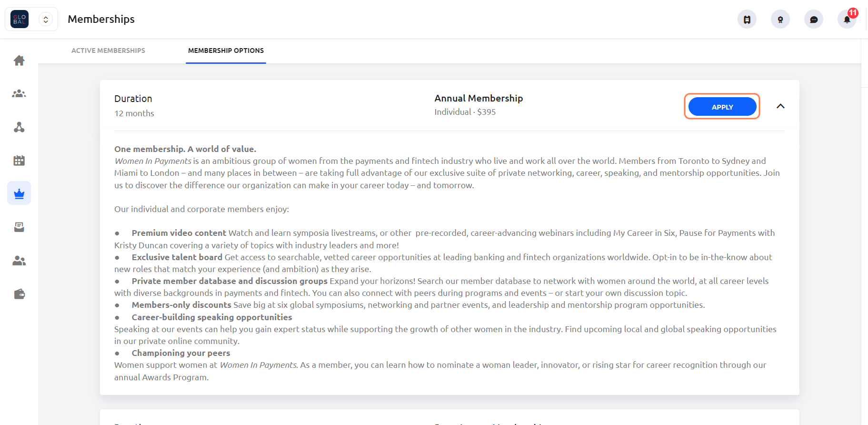This screenshot has height=425, width=868.
Task: Select the network nodes sidebar icon
Action: (19, 127)
